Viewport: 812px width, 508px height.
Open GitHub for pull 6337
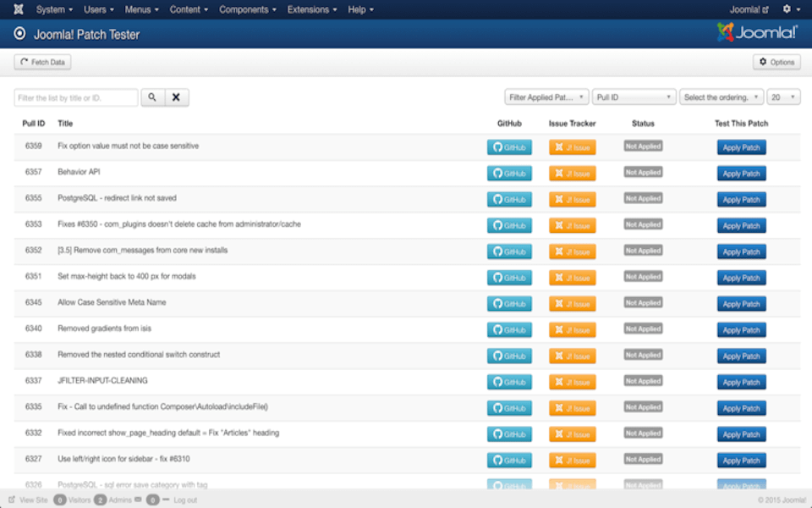pyautogui.click(x=509, y=382)
